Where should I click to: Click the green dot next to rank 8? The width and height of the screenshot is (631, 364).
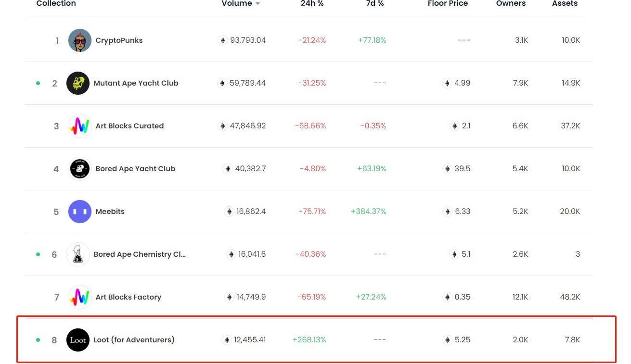[38, 340]
